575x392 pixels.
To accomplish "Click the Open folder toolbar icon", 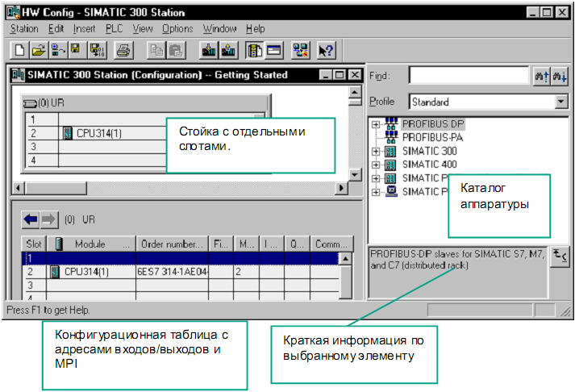I will 38,50.
